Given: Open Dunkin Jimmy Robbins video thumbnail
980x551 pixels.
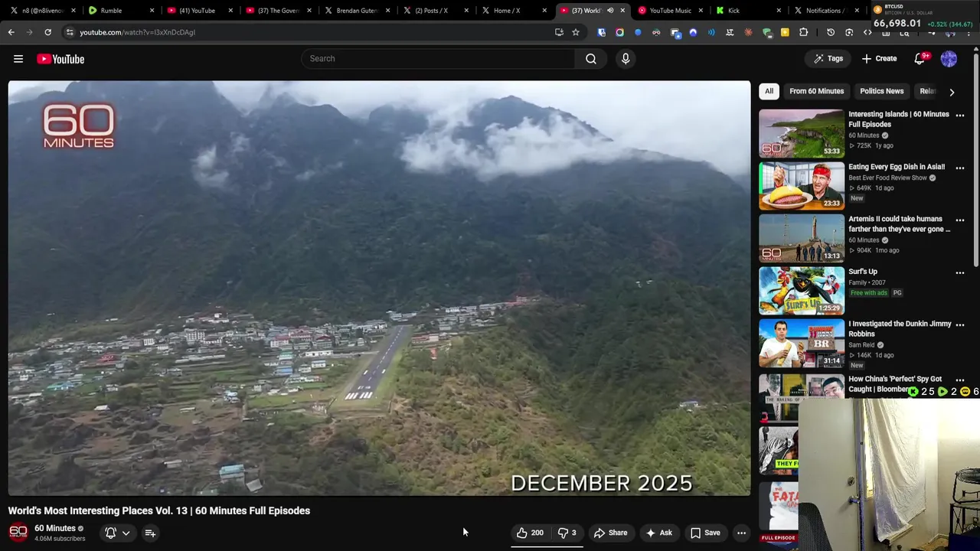Looking at the screenshot, I should coord(802,343).
